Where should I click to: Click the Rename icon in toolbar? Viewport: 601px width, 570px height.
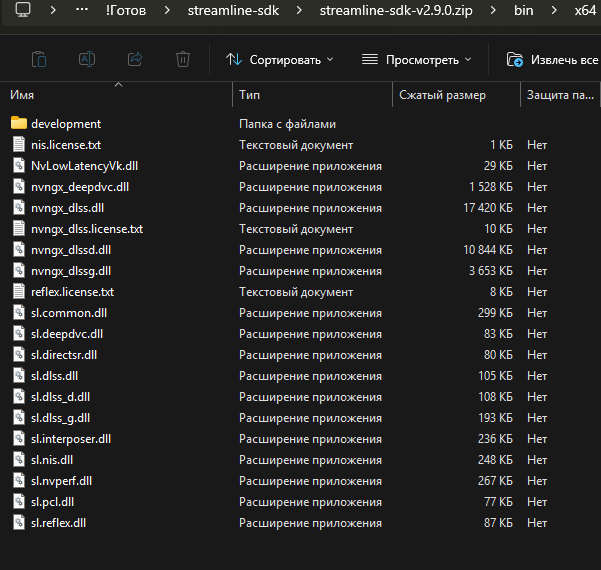[87, 59]
